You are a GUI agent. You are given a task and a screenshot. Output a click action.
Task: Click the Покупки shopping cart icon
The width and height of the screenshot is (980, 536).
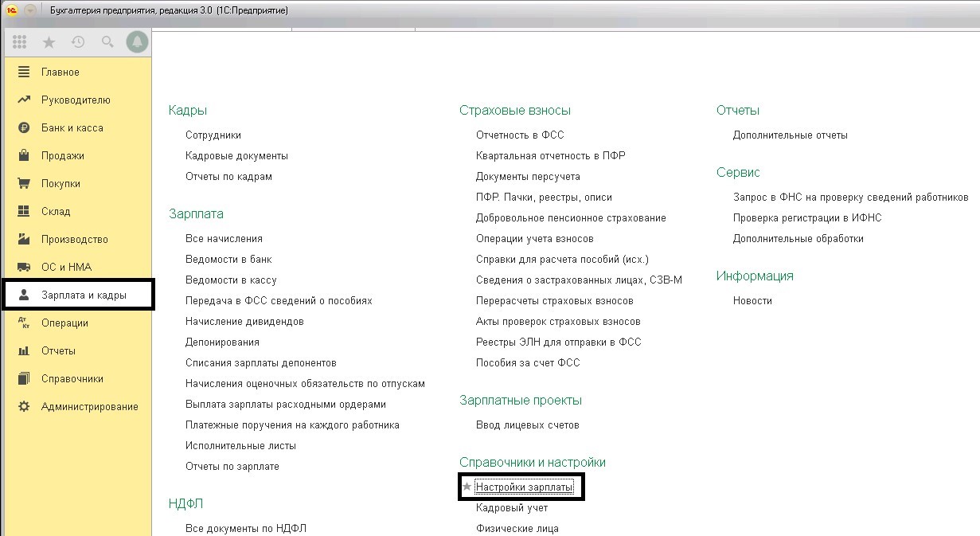coord(24,184)
